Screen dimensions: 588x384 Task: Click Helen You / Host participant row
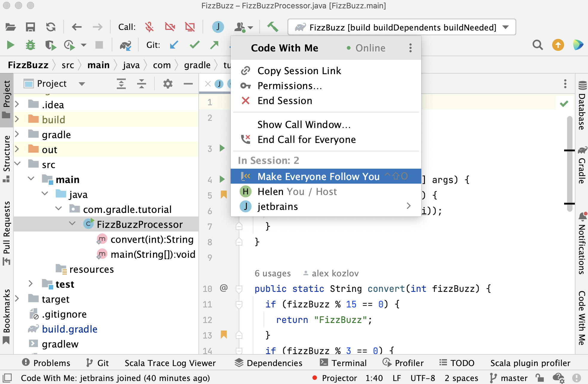326,192
